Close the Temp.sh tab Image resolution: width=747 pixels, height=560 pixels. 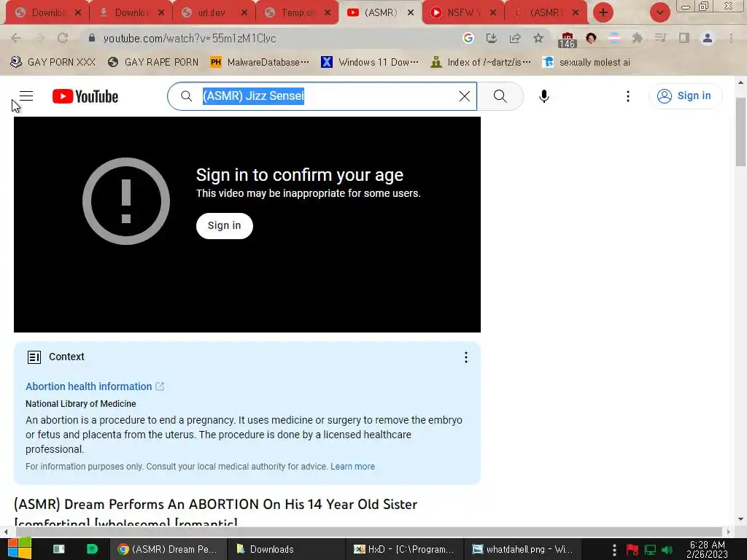click(x=328, y=12)
